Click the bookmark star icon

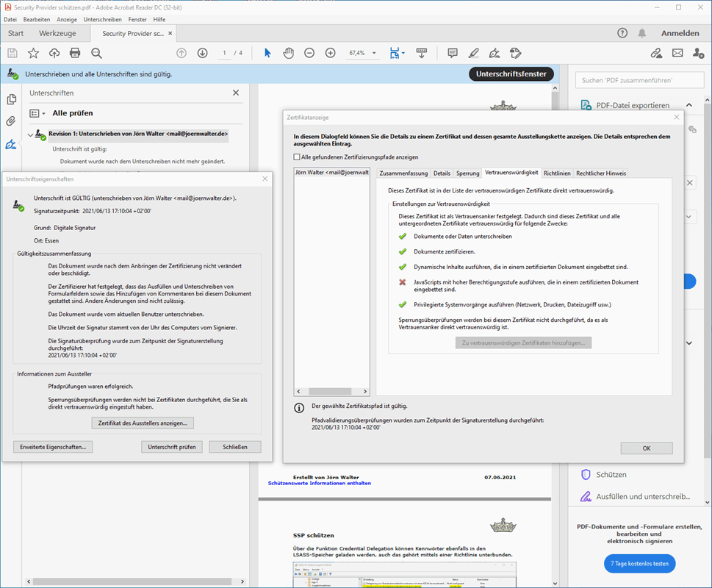pyautogui.click(x=33, y=53)
